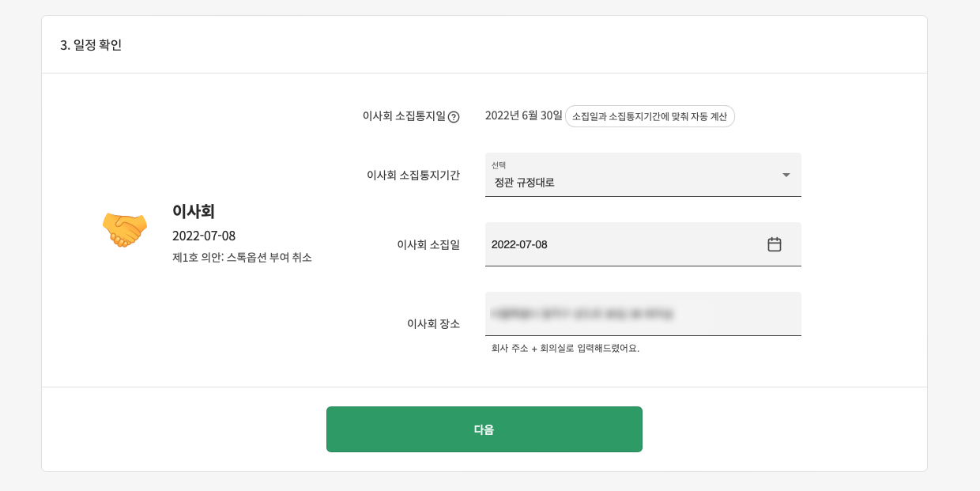Click the blurred 이사회 장소 address field
Viewport: 980px width, 491px height.
(x=643, y=314)
